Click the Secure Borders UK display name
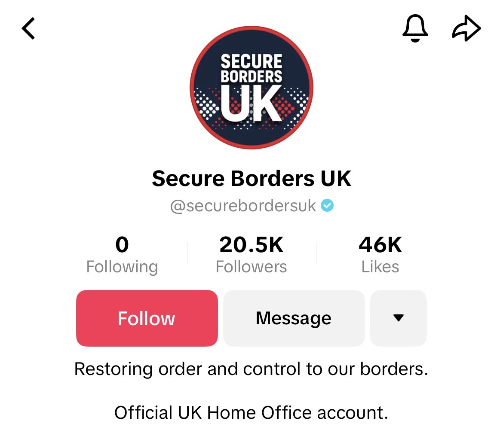Screen dimensions: 503x448 click(x=252, y=178)
